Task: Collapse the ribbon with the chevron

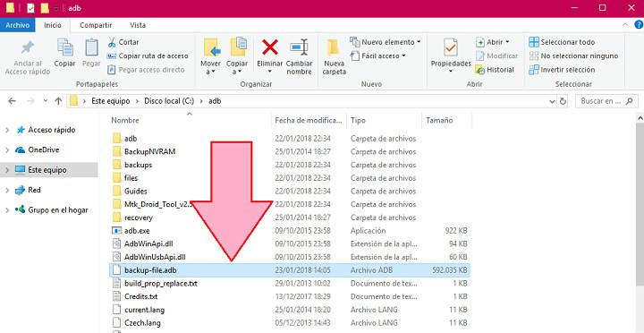Action: (x=625, y=25)
